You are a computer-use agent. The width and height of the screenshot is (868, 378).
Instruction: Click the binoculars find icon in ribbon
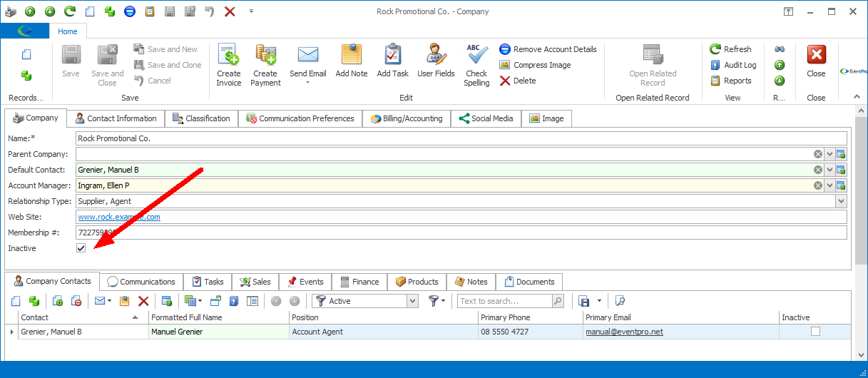pyautogui.click(x=780, y=49)
